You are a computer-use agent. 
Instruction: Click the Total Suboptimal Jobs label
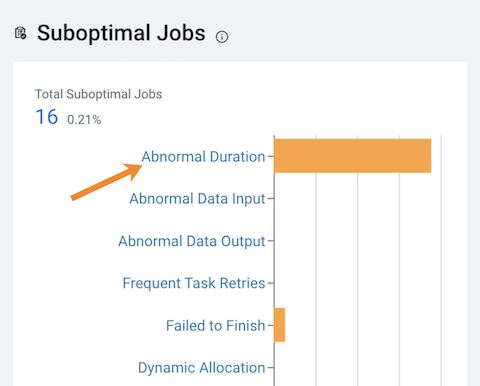point(99,94)
